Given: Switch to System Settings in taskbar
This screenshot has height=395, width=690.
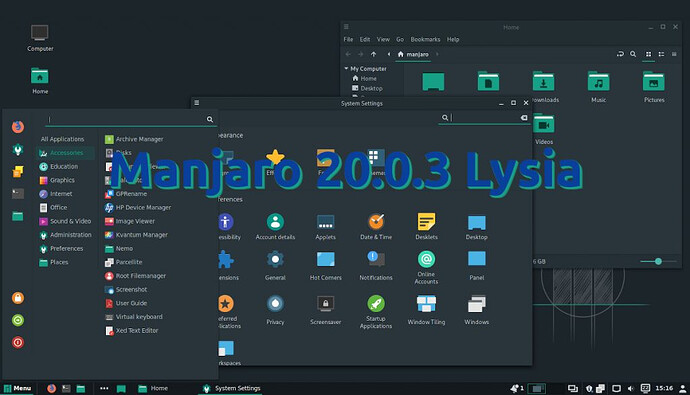Looking at the screenshot, I should [231, 388].
